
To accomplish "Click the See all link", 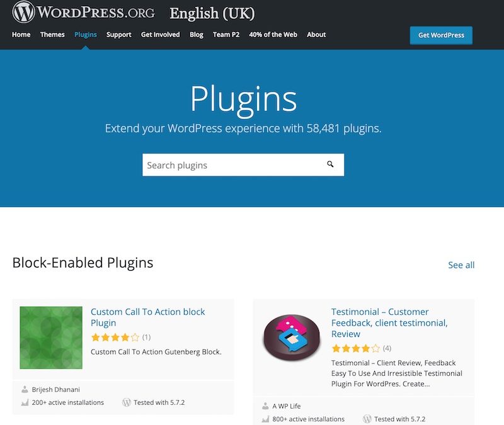I will (461, 265).
